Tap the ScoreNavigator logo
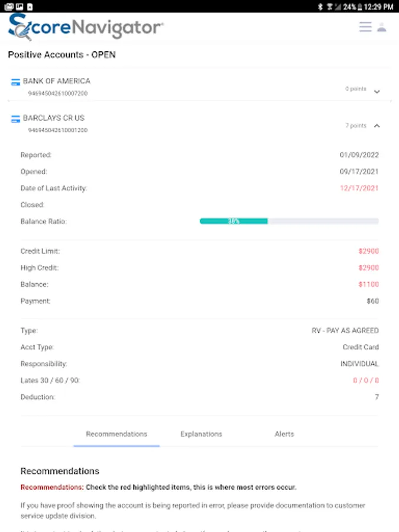This screenshot has width=399, height=532. point(86,27)
